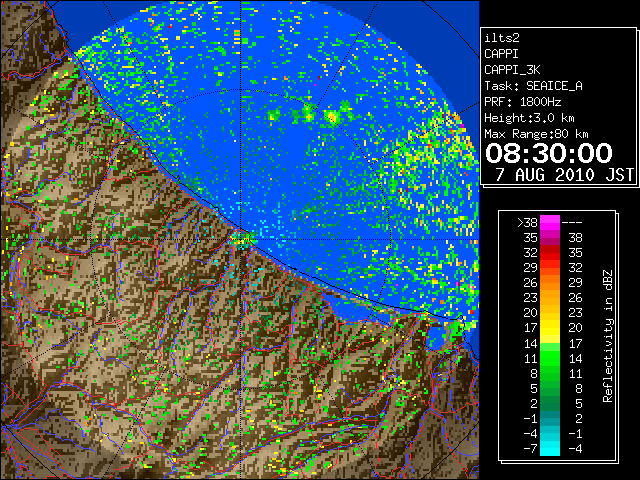Pick the magenta band of the reflectivity scale
The image size is (640, 480).
(550, 223)
